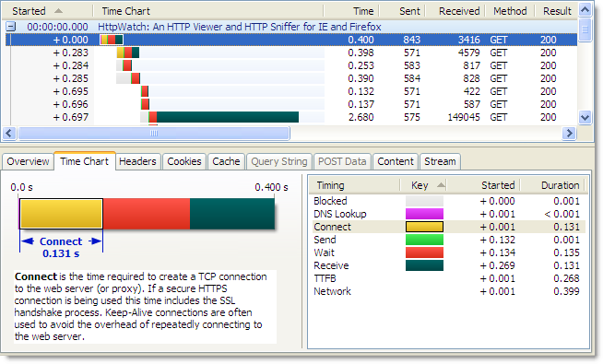Open the Headers tab

coord(137,161)
